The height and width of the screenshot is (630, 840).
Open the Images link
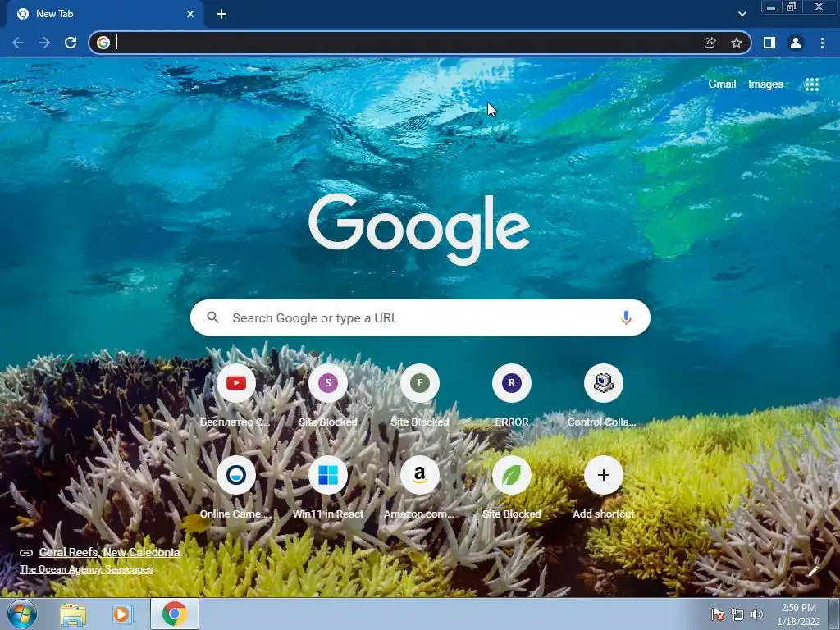pyautogui.click(x=765, y=84)
